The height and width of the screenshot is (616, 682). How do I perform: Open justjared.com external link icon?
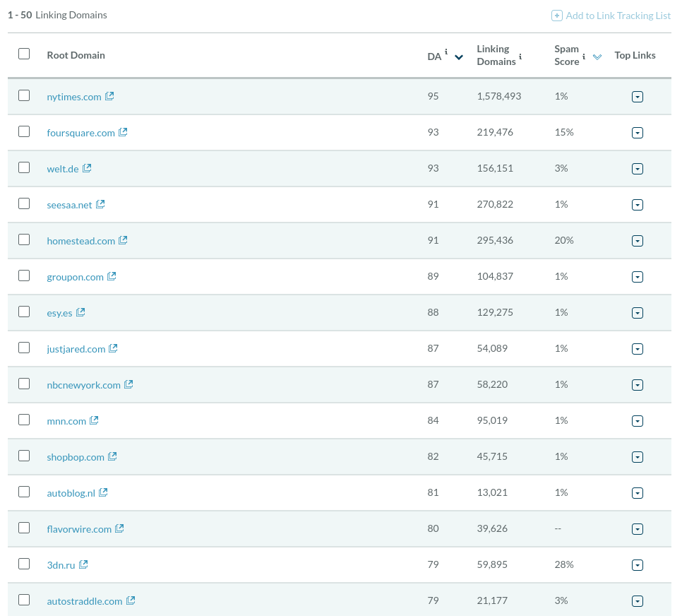click(x=113, y=348)
